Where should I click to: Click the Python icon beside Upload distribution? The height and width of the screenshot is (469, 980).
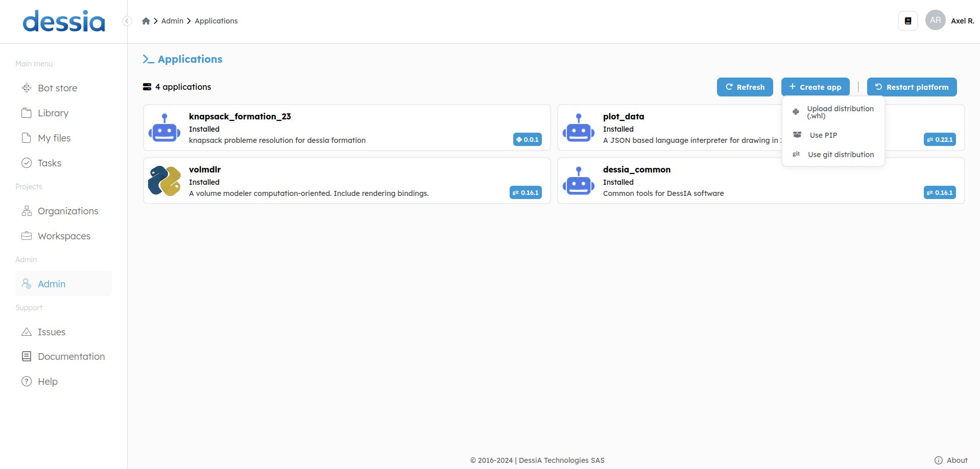point(796,112)
